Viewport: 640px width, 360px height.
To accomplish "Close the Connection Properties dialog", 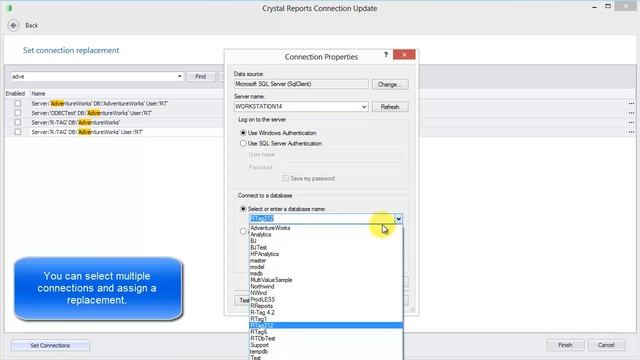I will click(x=404, y=55).
